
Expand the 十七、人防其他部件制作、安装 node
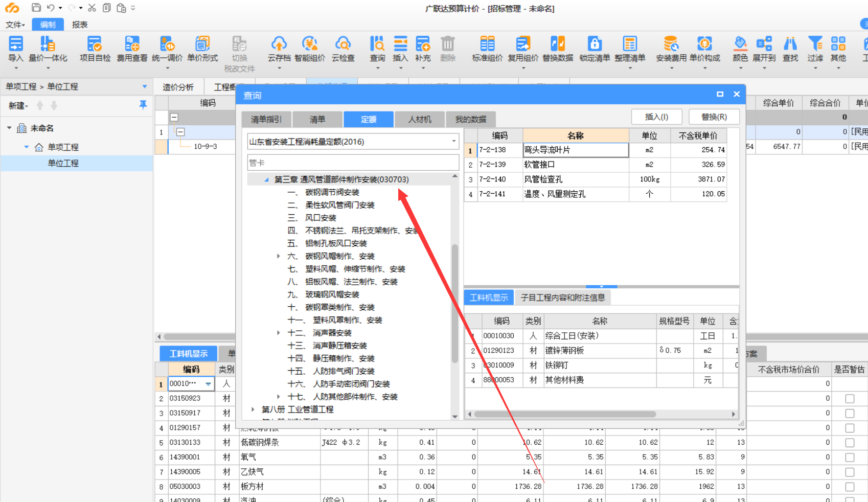[x=278, y=397]
